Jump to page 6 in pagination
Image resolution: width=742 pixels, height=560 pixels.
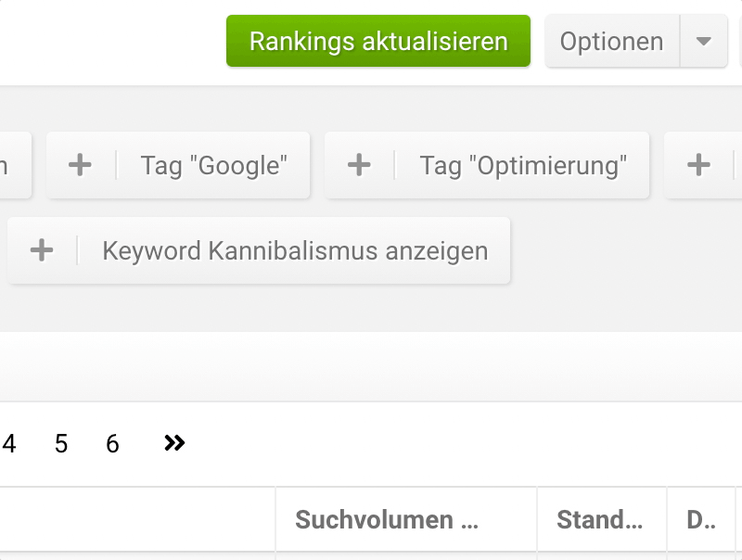(112, 444)
